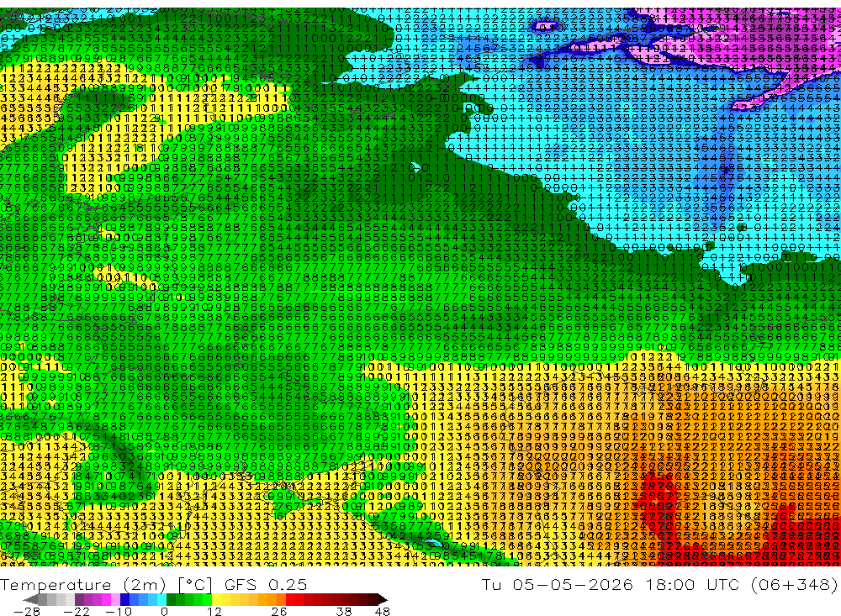Pick the bright red swatch in the legend

pos(290,599)
